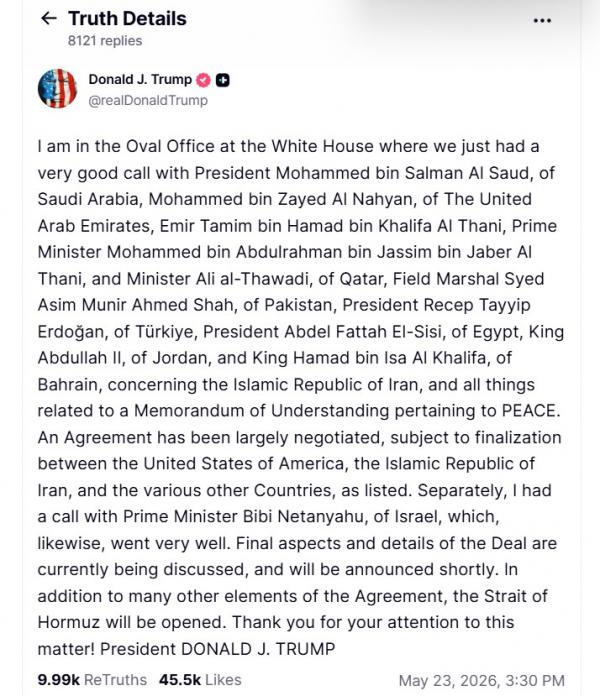Image resolution: width=600 pixels, height=696 pixels.
Task: Click the May 23, 2026 timestamp
Action: pyautogui.click(x=482, y=680)
